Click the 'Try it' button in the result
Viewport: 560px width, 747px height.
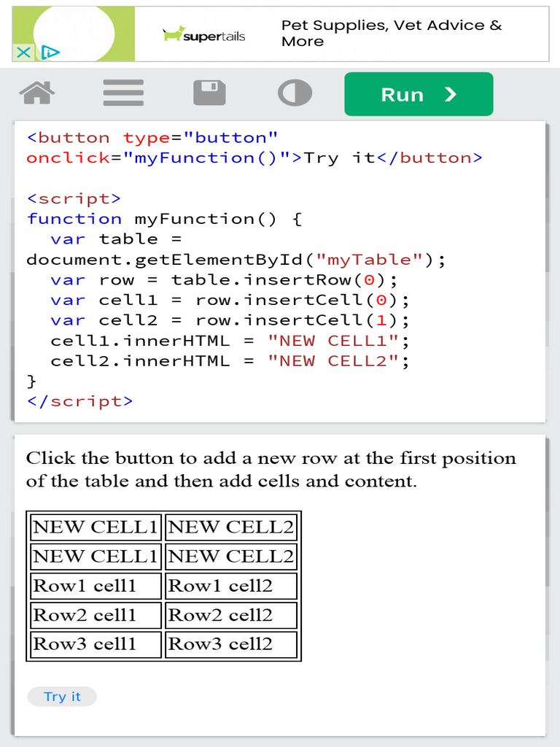63,697
